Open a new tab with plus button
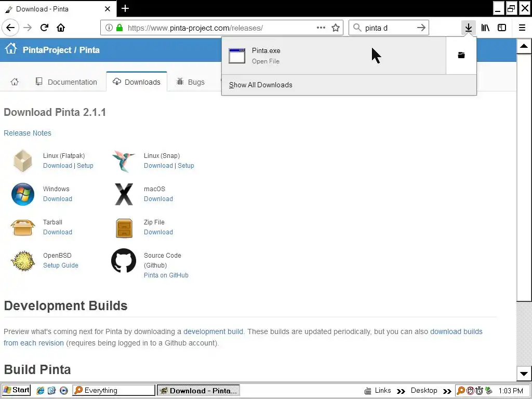 [x=125, y=8]
